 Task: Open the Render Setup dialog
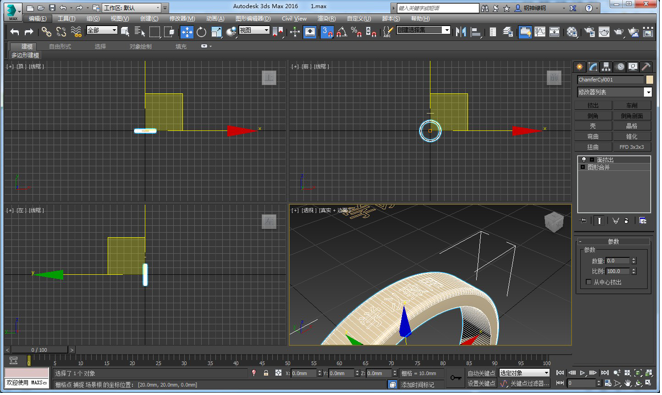point(589,32)
